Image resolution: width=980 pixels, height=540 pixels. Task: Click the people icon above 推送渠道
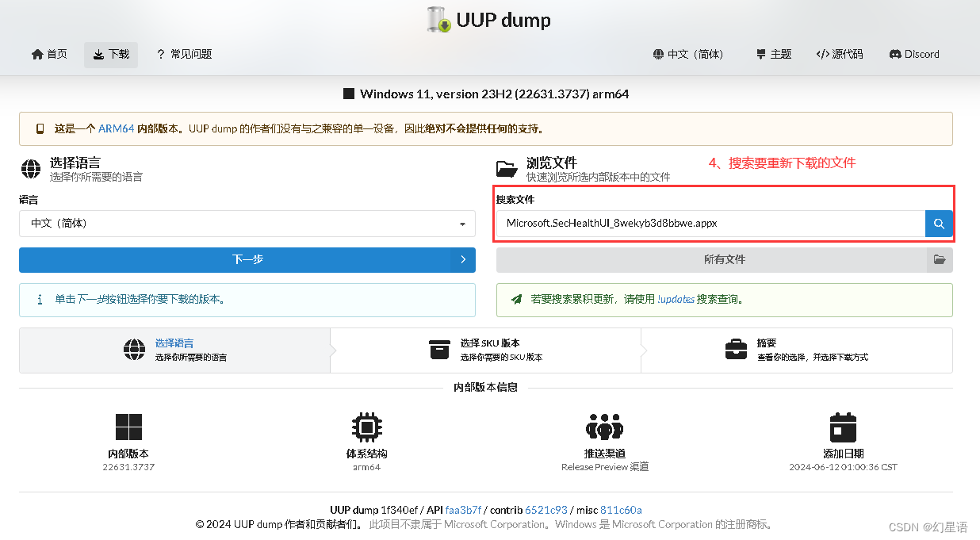[x=605, y=427]
